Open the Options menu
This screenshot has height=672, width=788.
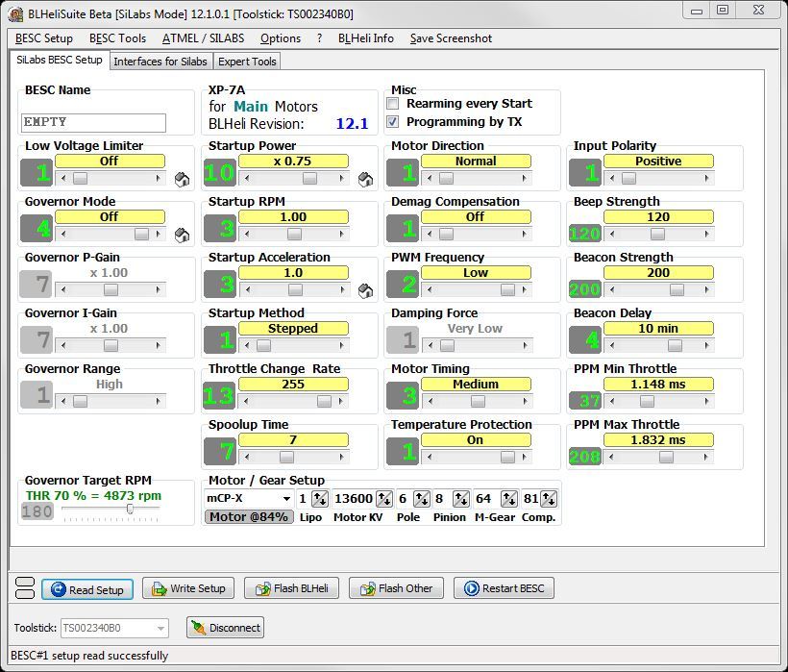281,38
